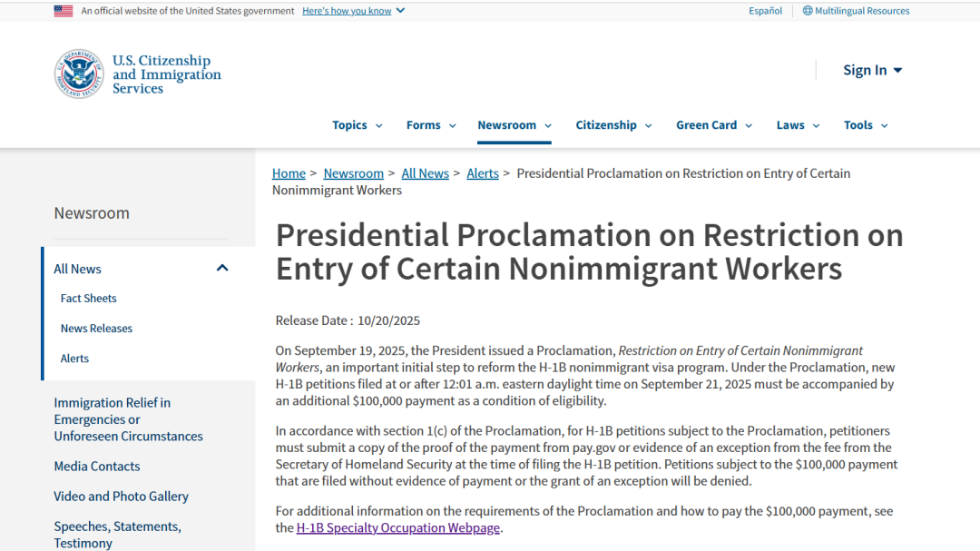Image resolution: width=980 pixels, height=551 pixels.
Task: Open the Tools navigation menu
Action: [x=866, y=125]
